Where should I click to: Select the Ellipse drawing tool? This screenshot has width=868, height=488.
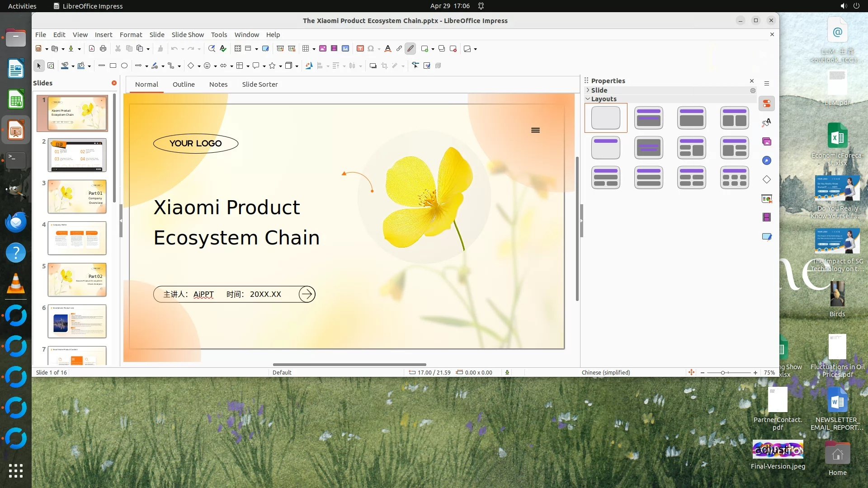124,66
